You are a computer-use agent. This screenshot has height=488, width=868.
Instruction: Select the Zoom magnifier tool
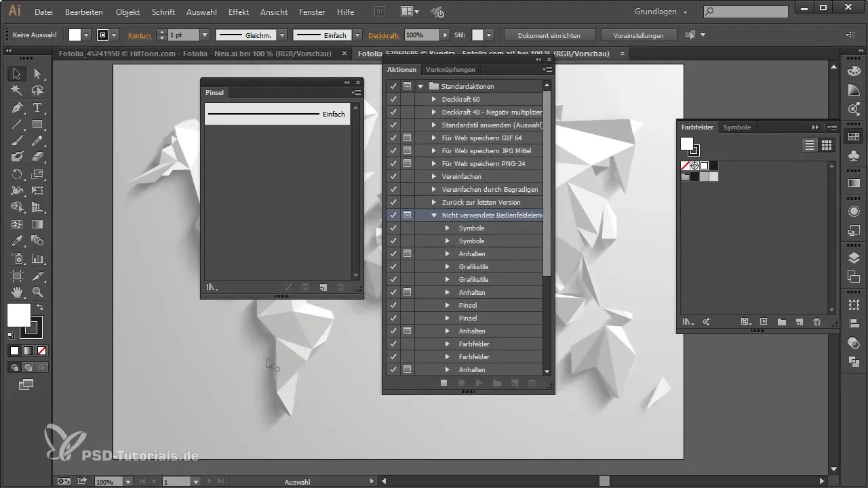tap(37, 292)
